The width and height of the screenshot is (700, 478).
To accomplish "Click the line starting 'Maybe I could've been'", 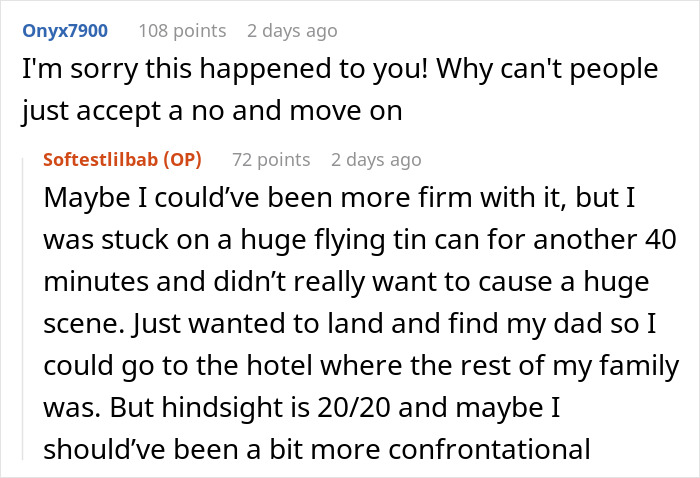I will click(339, 197).
